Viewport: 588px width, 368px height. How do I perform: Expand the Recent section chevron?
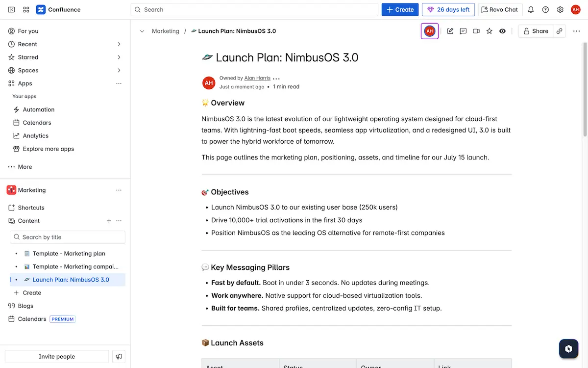point(119,44)
